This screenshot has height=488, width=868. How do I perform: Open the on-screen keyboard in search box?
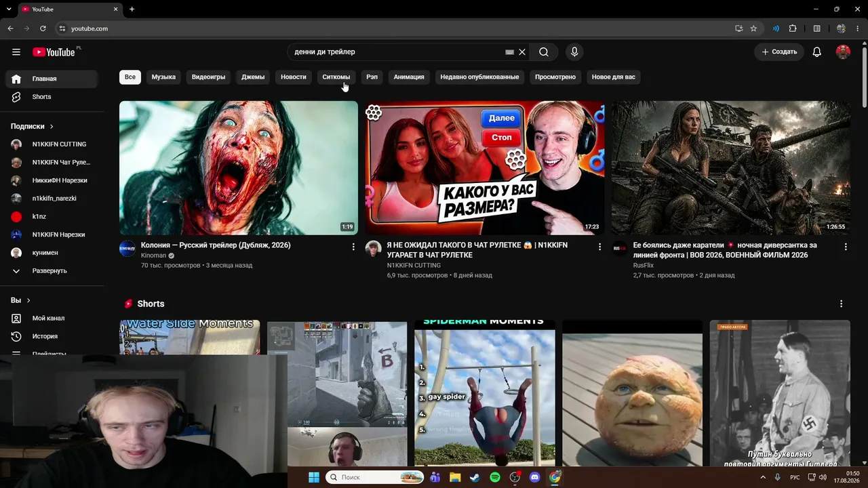pyautogui.click(x=510, y=52)
